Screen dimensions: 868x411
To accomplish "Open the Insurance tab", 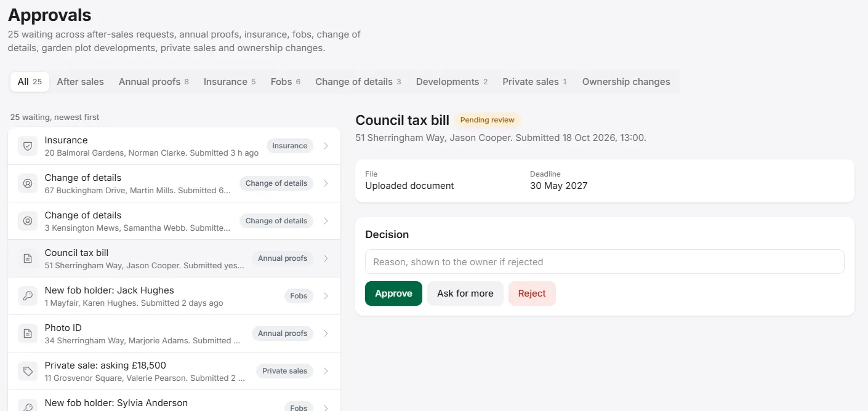I will click(x=230, y=82).
